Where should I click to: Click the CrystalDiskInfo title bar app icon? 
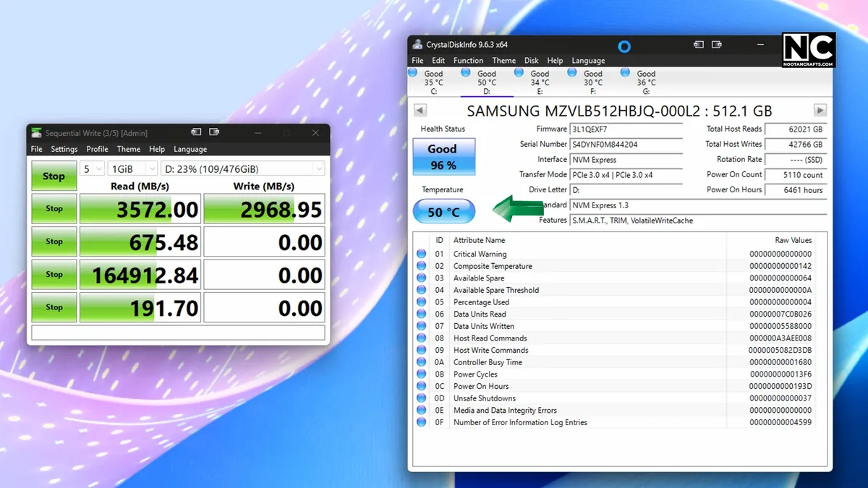(x=418, y=45)
